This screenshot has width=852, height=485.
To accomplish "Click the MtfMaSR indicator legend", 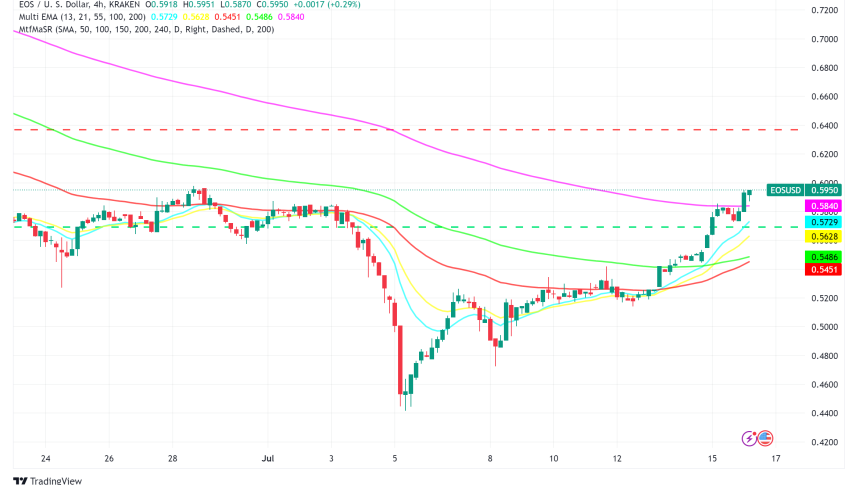I will click(147, 29).
